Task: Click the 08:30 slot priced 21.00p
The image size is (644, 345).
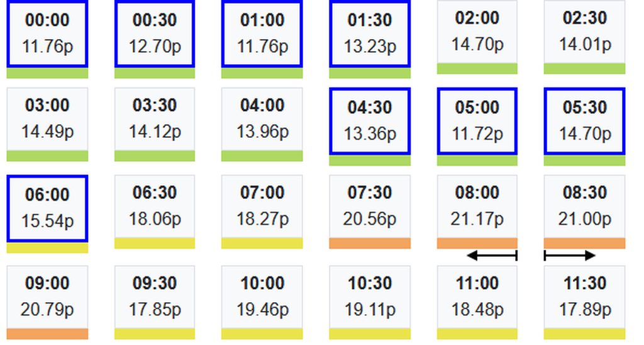Action: tap(585, 206)
